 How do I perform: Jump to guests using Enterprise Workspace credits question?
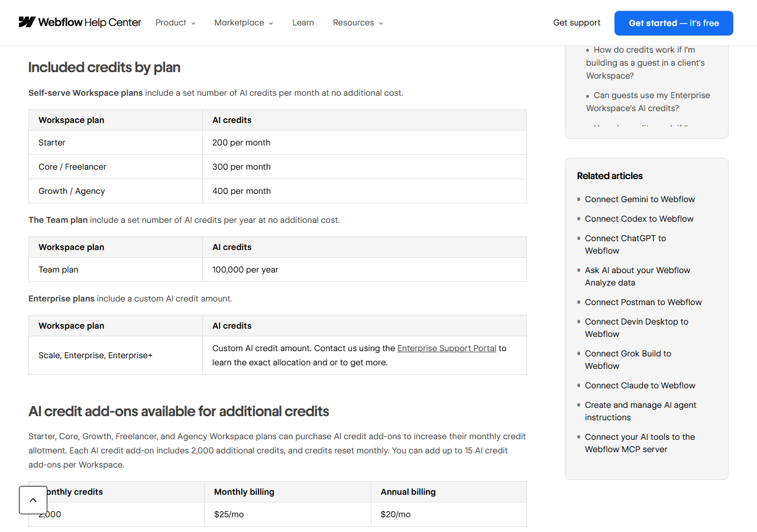click(x=648, y=102)
